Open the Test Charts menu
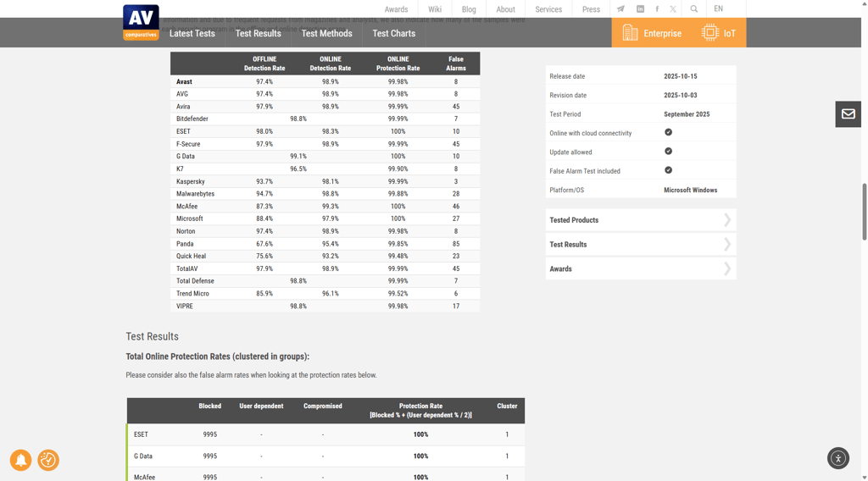Image resolution: width=868 pixels, height=481 pixels. [393, 33]
